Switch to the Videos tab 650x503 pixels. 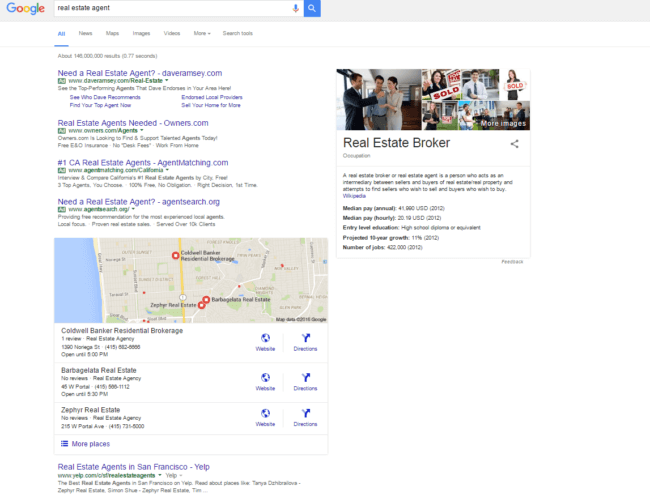(172, 33)
